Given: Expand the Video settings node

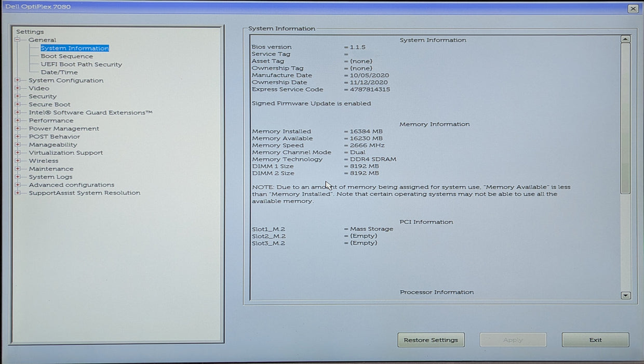Looking at the screenshot, I should 18,88.
